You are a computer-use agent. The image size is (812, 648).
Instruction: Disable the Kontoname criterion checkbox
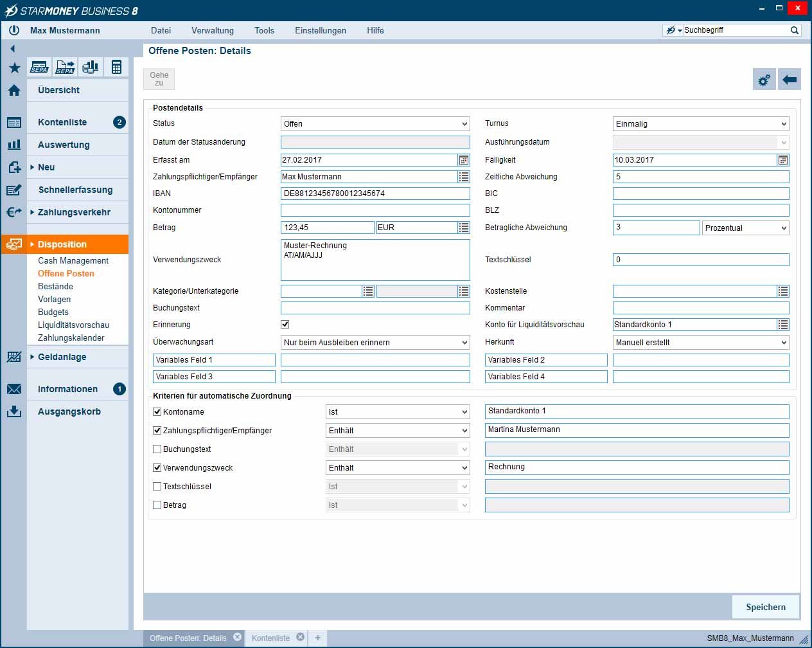pyautogui.click(x=157, y=412)
